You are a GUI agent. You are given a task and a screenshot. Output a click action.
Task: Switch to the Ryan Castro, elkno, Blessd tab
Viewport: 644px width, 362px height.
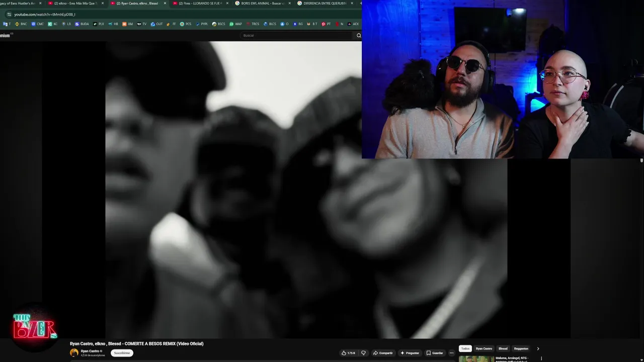(x=139, y=3)
